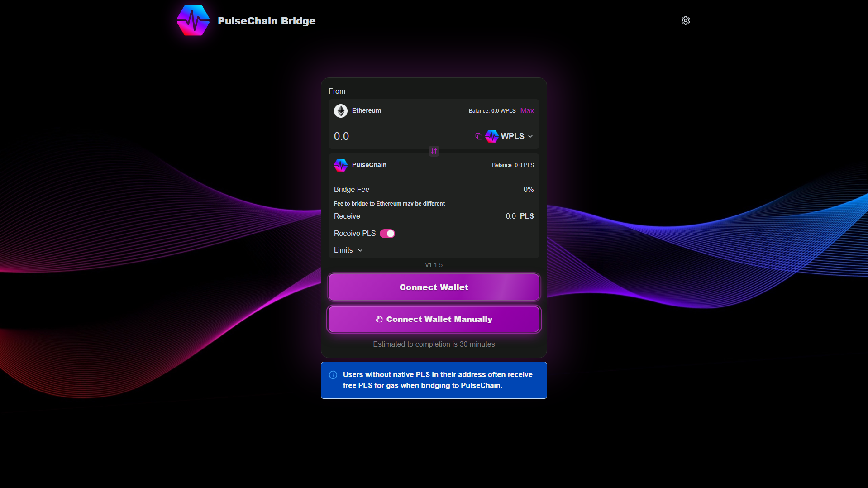
Task: Click the Ethereum network icon
Action: point(341,111)
